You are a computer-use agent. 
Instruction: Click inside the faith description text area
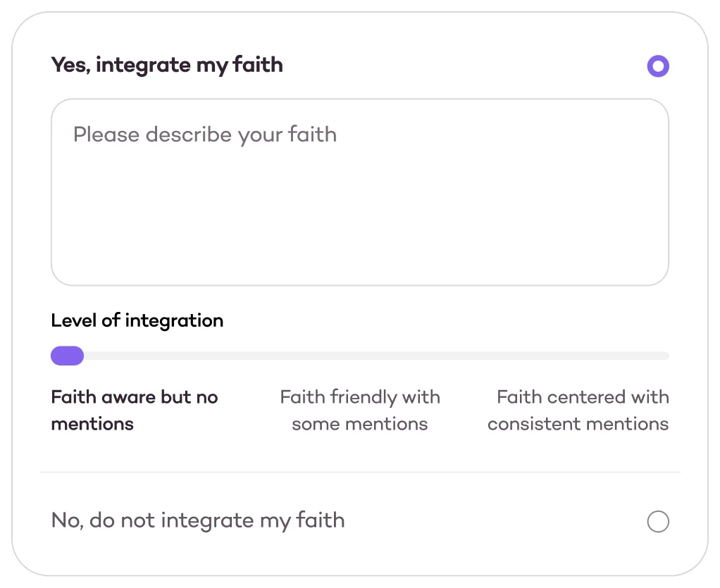coord(360,190)
